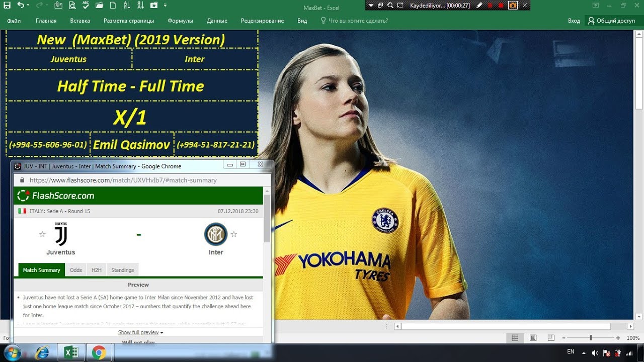The width and height of the screenshot is (644, 362).
Task: Select the 'Half Time - Full Time' cell
Action: click(x=131, y=86)
